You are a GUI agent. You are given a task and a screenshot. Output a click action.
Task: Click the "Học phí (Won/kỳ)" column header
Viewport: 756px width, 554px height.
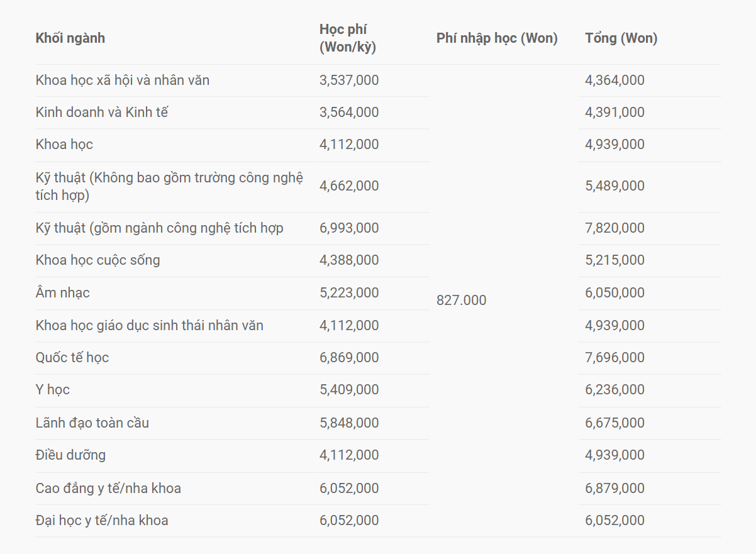click(348, 38)
